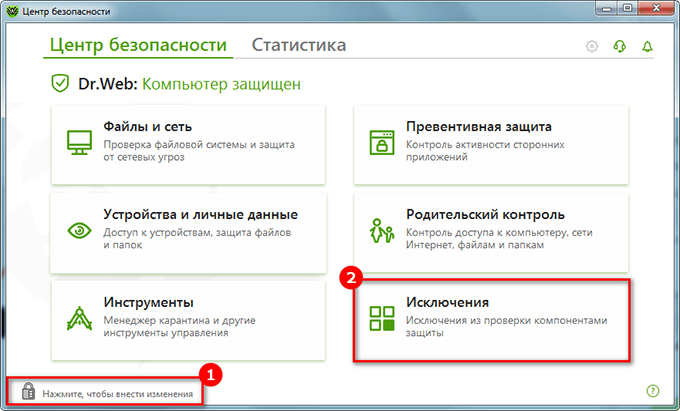Screen dimensions: 680x411
Task: Click the eye icon for Devices and personal data
Action: [x=79, y=230]
